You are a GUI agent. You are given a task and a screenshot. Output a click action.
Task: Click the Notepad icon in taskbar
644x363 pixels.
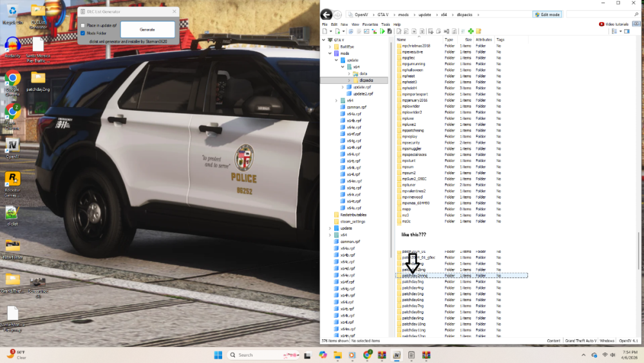pyautogui.click(x=411, y=355)
